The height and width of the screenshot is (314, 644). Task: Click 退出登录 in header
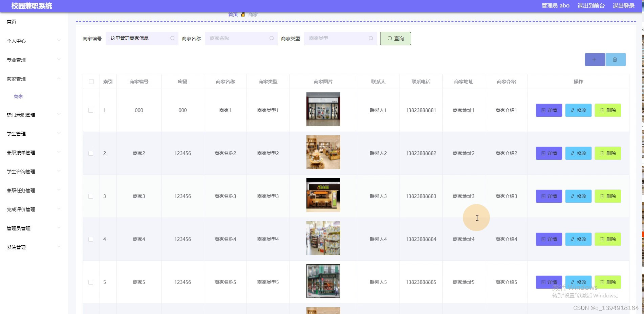623,6
